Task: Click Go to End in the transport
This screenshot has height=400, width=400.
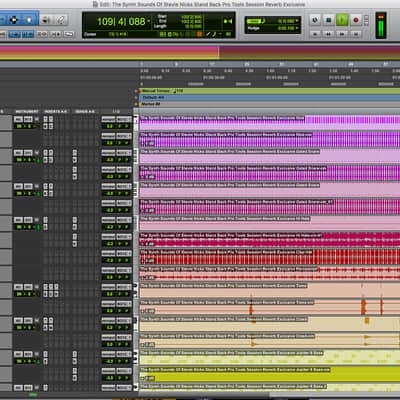Action: pyautogui.click(x=356, y=34)
